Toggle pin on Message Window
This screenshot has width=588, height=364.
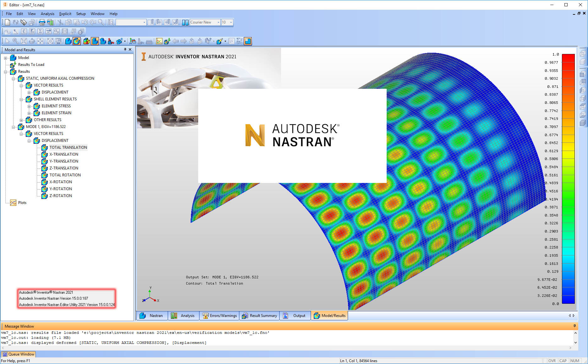(x=574, y=326)
